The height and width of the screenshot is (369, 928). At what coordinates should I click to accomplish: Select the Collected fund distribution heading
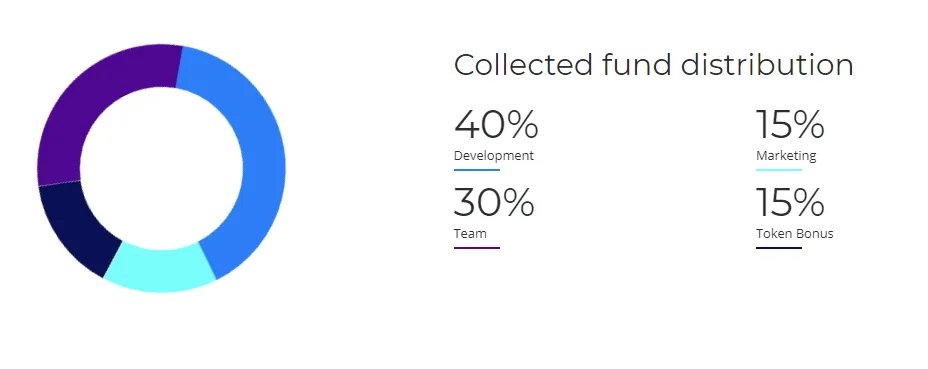tap(653, 65)
